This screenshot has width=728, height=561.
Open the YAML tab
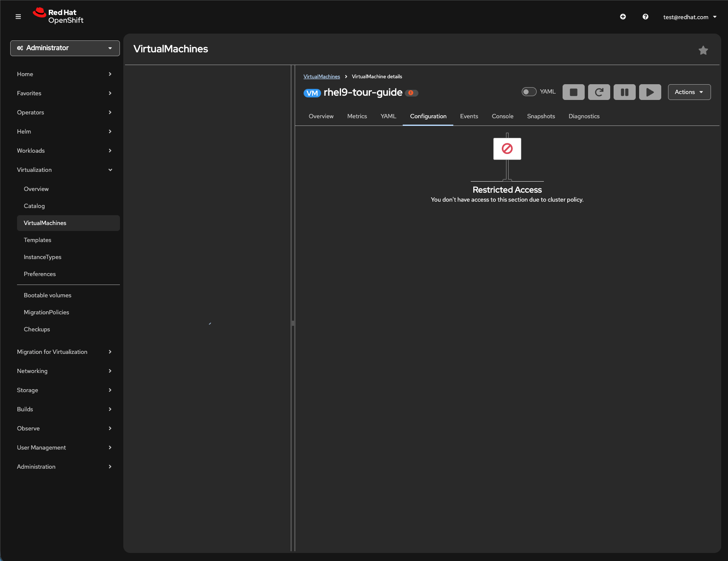(x=388, y=116)
